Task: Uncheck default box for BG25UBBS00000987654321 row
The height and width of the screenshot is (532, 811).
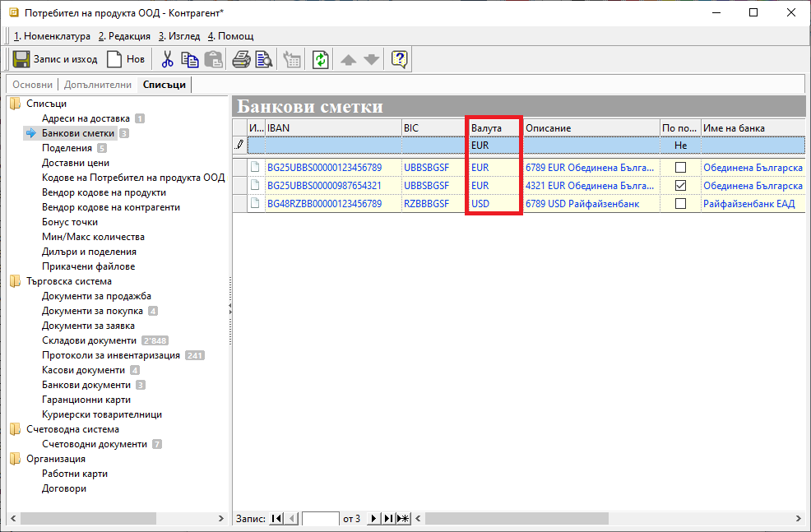Action: click(680, 185)
